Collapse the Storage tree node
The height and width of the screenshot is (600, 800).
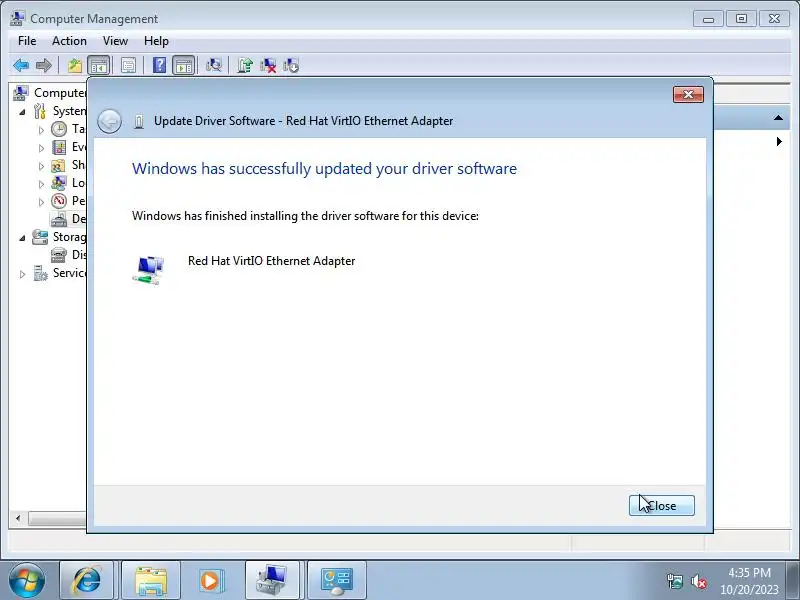click(x=22, y=237)
